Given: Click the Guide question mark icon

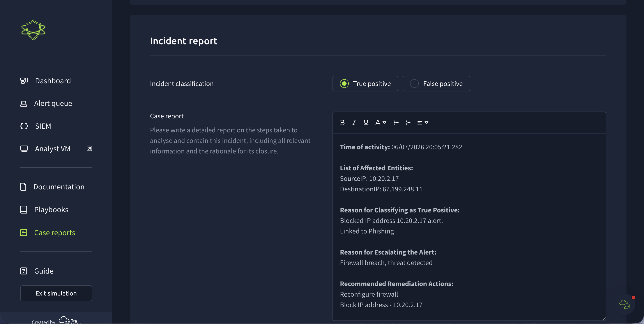Looking at the screenshot, I should pyautogui.click(x=23, y=271).
